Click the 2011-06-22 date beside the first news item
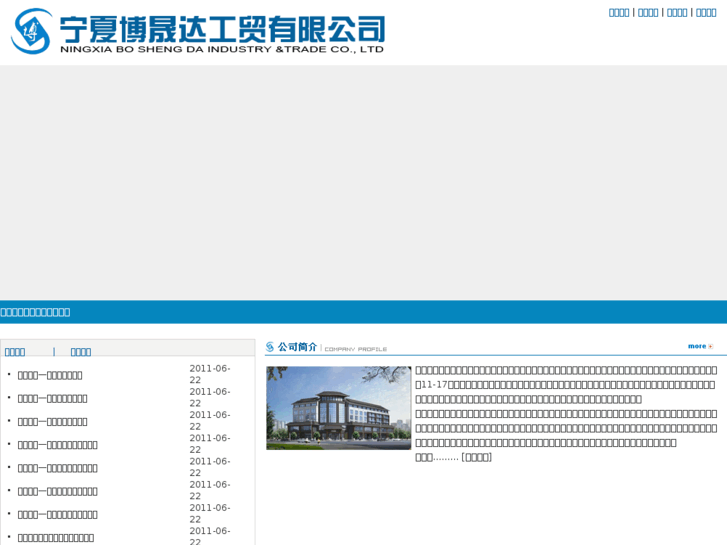The width and height of the screenshot is (727, 545). click(210, 374)
